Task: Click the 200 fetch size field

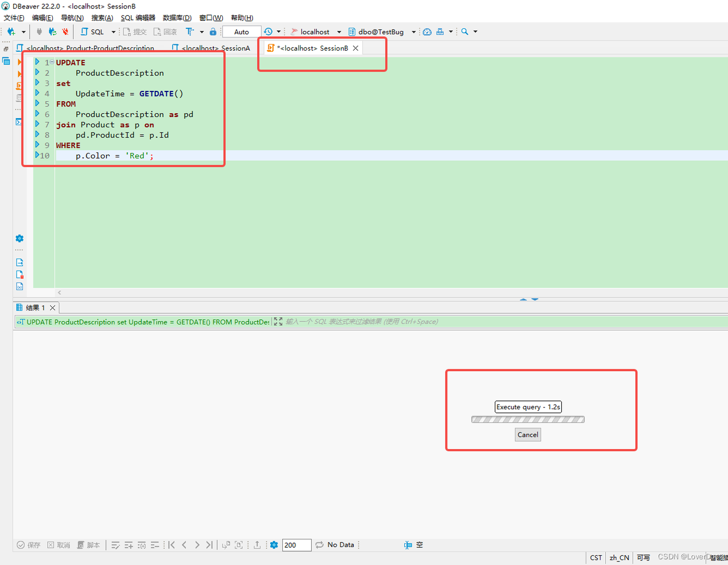Action: tap(296, 545)
